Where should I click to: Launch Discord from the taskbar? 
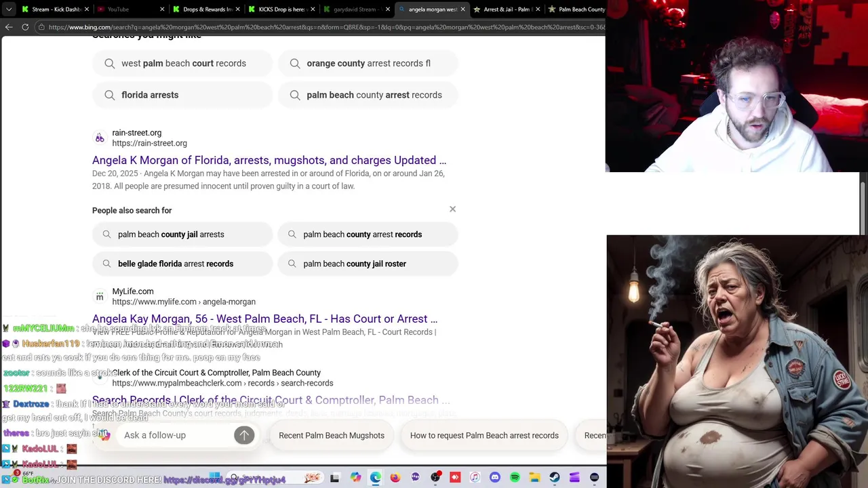click(x=495, y=478)
